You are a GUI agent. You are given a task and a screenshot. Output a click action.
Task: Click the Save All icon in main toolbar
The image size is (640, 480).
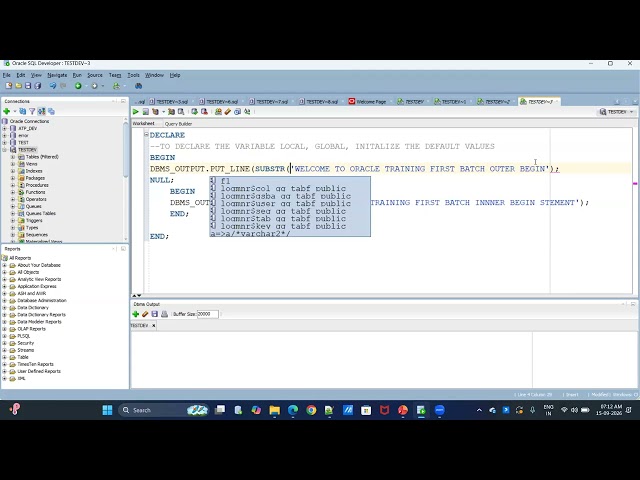38,86
